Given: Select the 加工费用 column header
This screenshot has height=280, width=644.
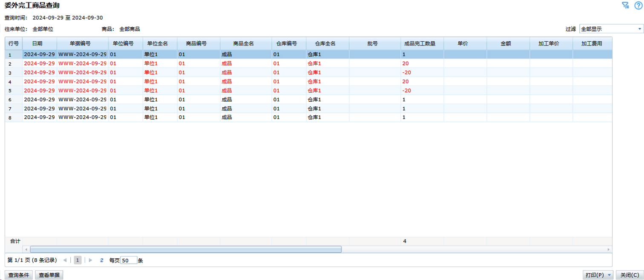Looking at the screenshot, I should pos(592,43).
